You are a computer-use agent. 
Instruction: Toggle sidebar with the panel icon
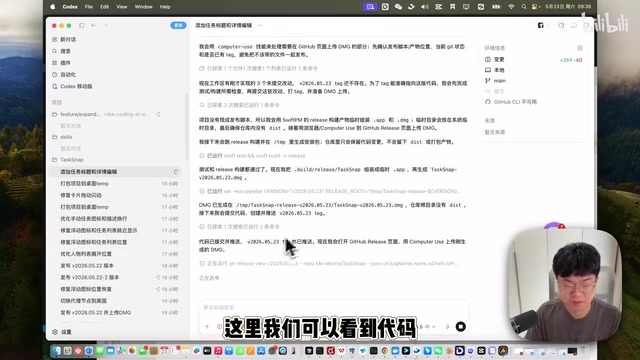click(82, 25)
